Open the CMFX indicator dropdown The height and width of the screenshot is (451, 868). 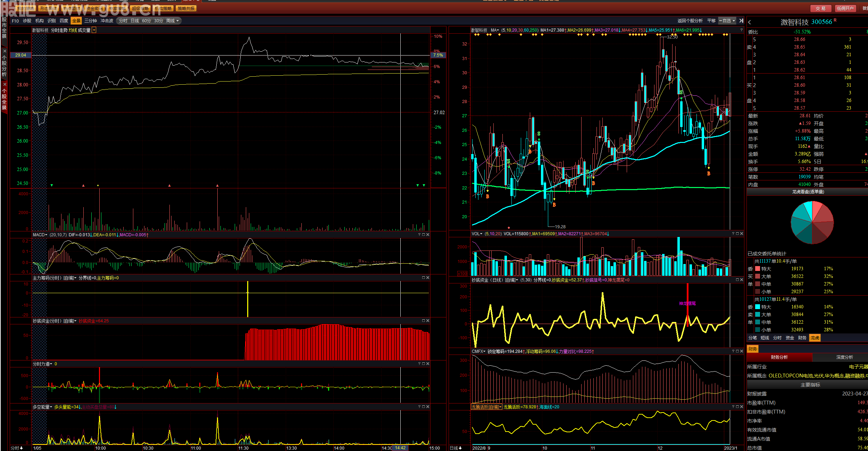click(x=479, y=351)
